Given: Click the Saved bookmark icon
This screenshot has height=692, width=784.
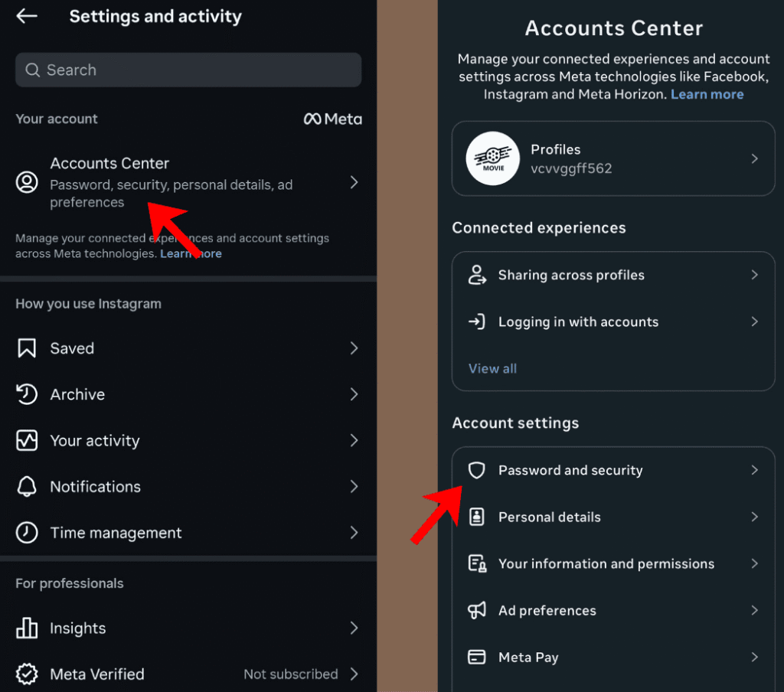Looking at the screenshot, I should pos(27,348).
